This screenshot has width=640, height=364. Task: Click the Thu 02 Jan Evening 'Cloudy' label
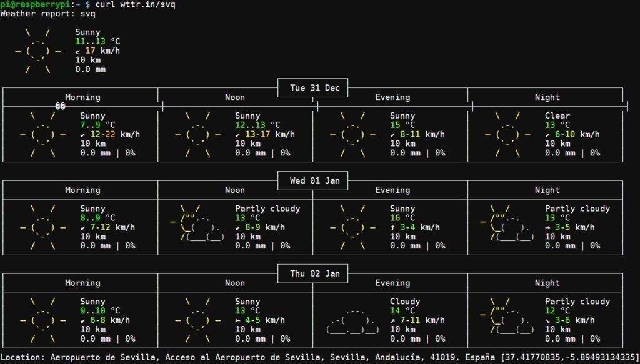(x=405, y=302)
